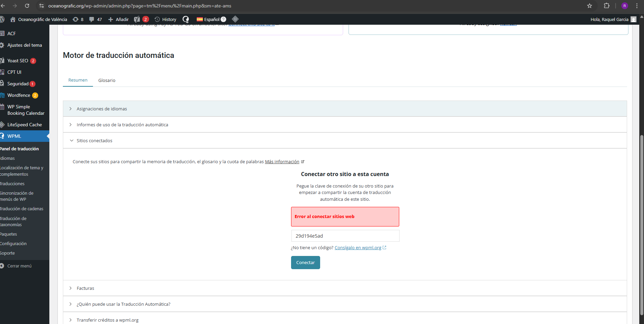
Task: Click the browser address bar URL
Action: [140, 6]
